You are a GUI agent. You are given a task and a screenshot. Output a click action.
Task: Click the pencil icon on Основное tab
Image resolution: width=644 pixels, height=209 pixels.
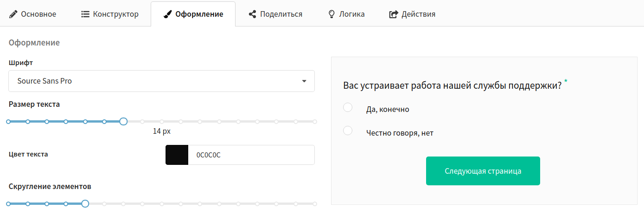click(13, 14)
